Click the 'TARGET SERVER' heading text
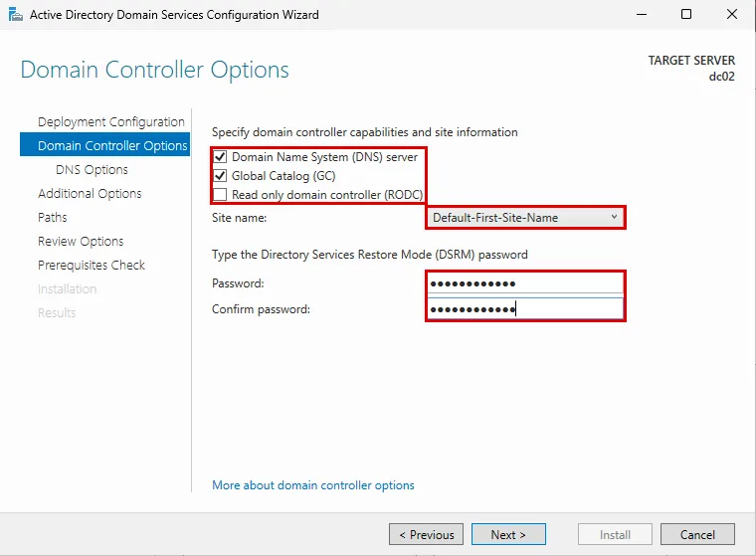Image resolution: width=756 pixels, height=556 pixels. click(x=691, y=61)
